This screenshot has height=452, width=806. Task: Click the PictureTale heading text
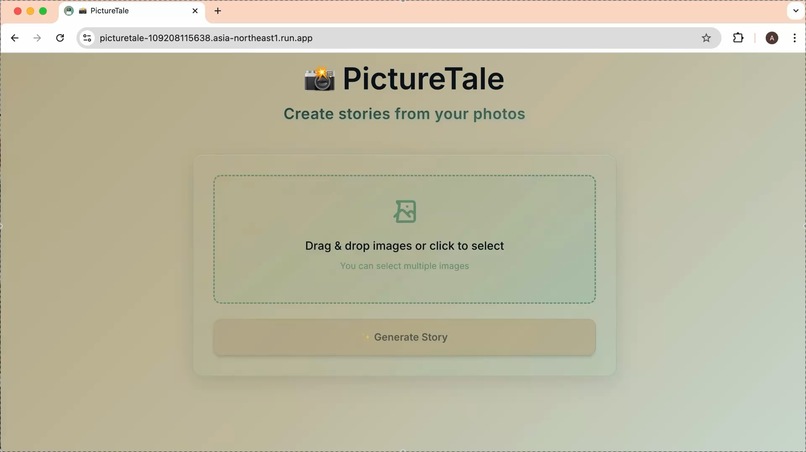(423, 79)
